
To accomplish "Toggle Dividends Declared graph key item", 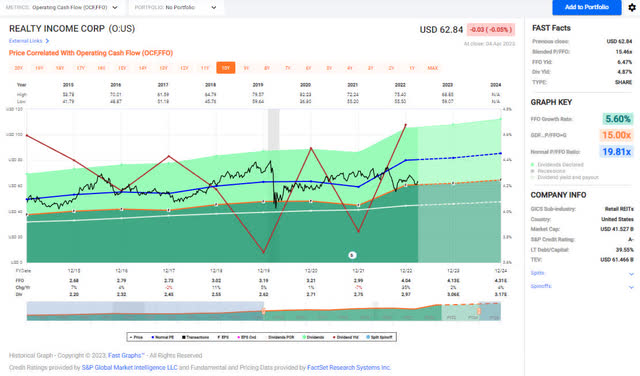I will pyautogui.click(x=557, y=165).
